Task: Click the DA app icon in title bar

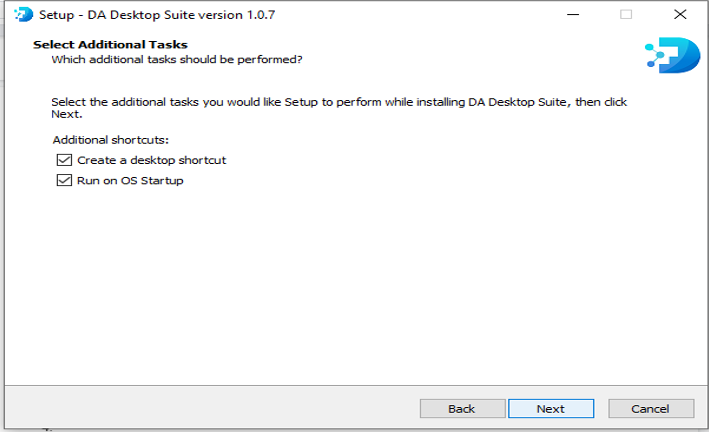Action: click(24, 15)
